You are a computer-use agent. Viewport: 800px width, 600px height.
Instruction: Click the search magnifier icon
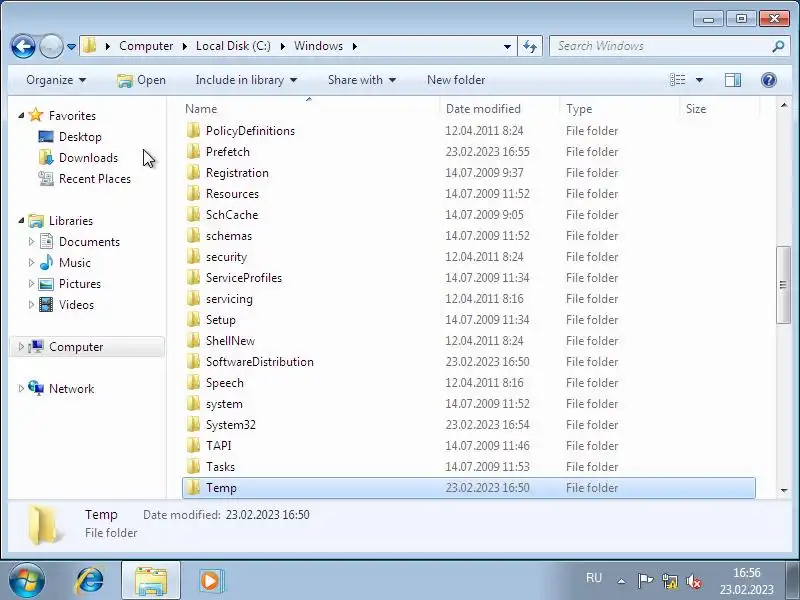(778, 46)
